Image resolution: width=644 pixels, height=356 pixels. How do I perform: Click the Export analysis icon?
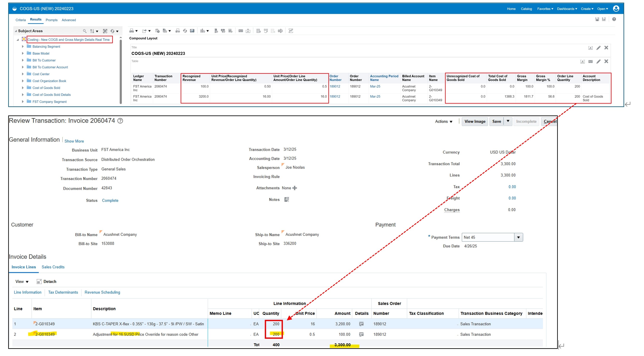[x=144, y=31]
